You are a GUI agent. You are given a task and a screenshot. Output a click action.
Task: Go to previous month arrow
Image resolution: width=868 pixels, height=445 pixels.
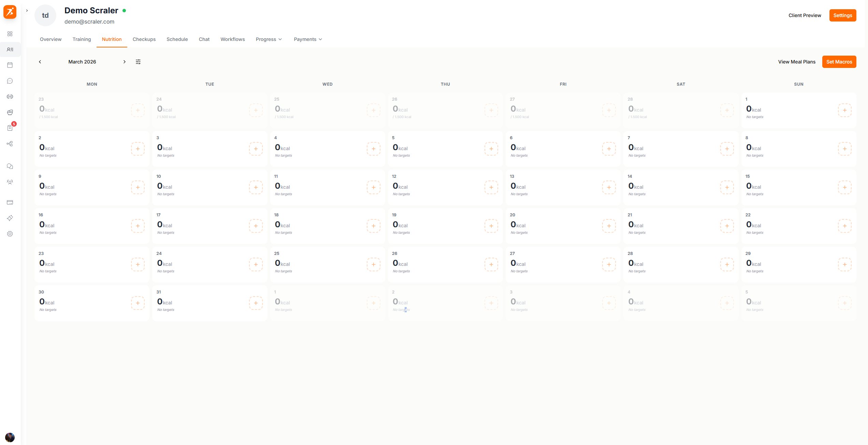click(x=40, y=62)
